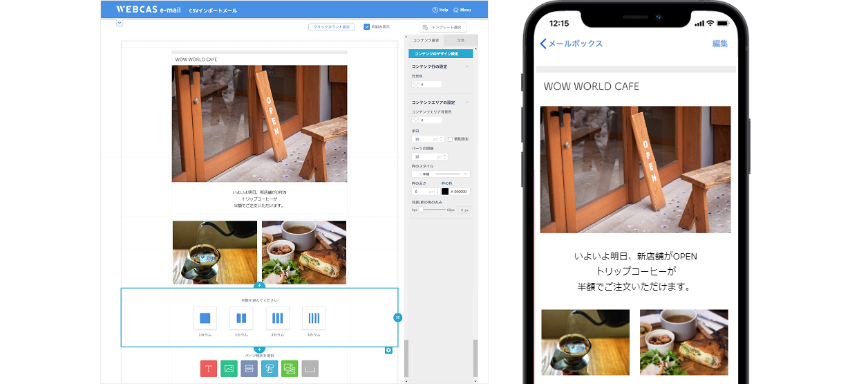Enable the 個別設定 checkbox

point(450,139)
